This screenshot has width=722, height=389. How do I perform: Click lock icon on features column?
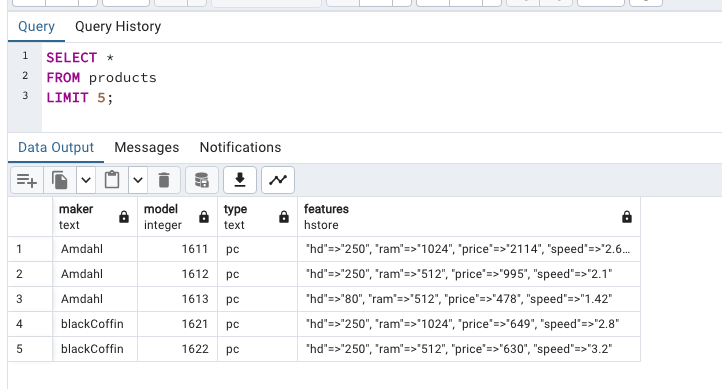point(627,217)
